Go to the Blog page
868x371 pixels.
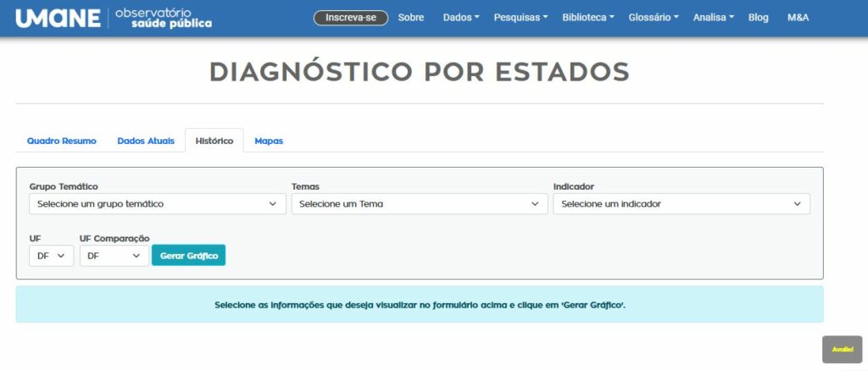point(758,18)
